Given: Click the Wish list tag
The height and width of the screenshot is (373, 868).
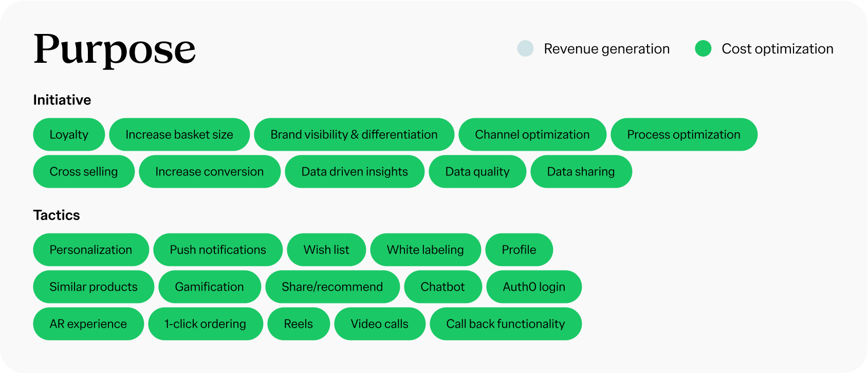Looking at the screenshot, I should tap(326, 250).
